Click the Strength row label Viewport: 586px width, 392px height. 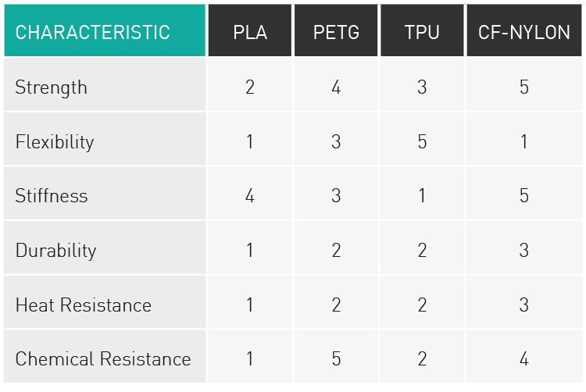click(52, 87)
